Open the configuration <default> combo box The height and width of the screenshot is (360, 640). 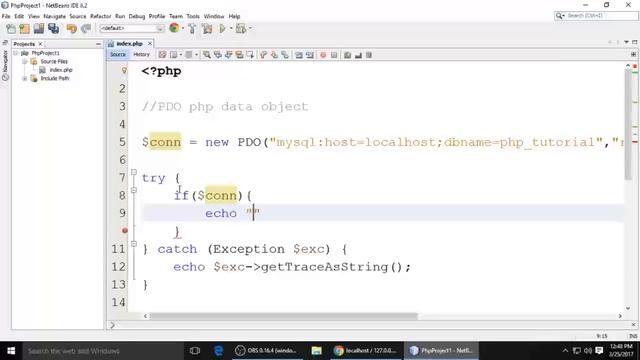[131, 28]
